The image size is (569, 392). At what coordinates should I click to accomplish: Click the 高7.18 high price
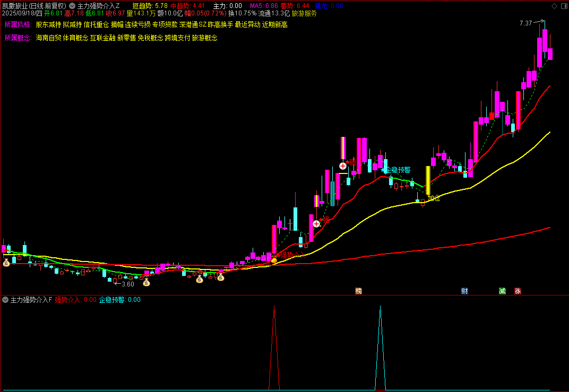74,14
